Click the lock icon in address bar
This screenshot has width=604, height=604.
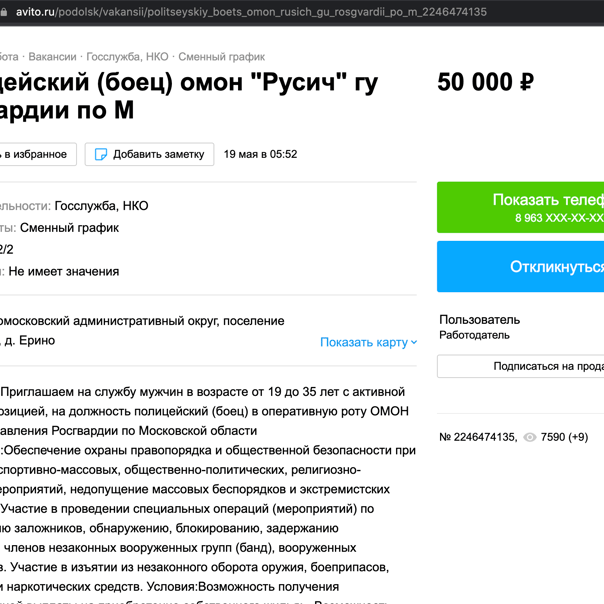click(x=3, y=12)
